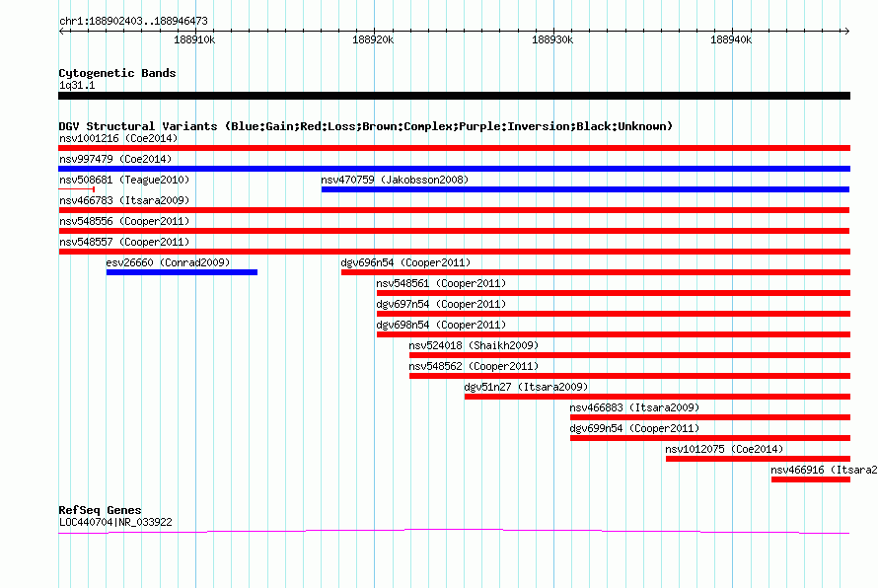Click the 188940k ruler label
878x588 pixels.
pos(731,39)
